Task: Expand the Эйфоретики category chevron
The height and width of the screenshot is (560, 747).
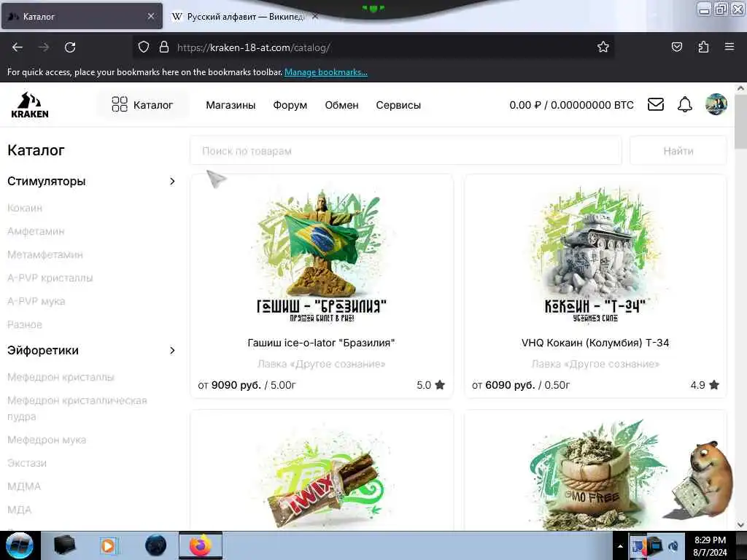Action: pos(172,351)
